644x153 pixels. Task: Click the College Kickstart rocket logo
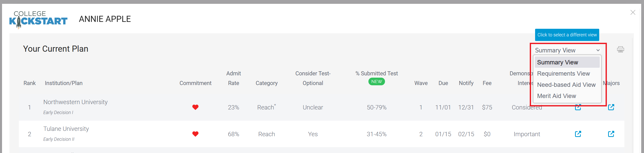(38, 19)
